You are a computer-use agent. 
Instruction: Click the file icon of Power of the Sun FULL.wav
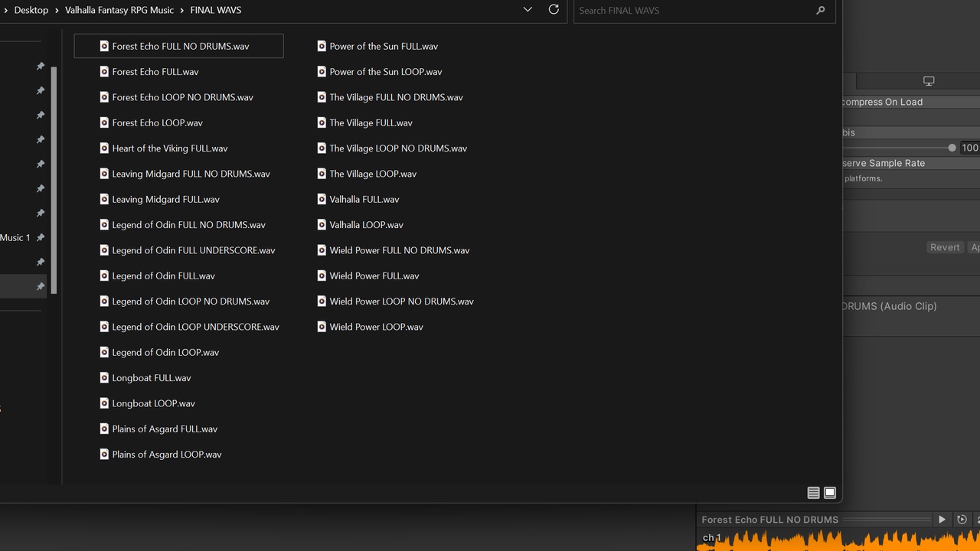[x=322, y=46]
